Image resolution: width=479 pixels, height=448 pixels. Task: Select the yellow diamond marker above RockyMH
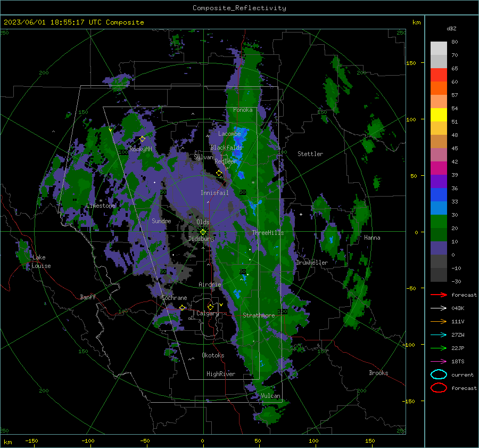(142, 139)
